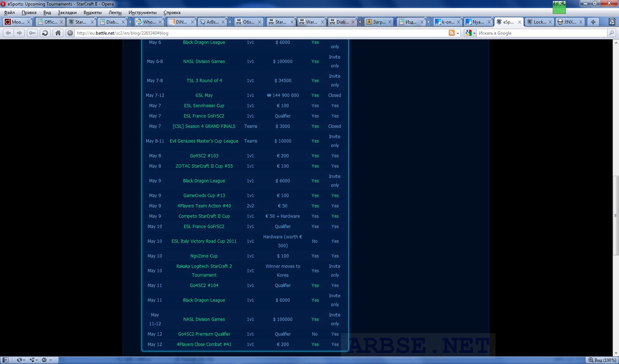
Task: Open the Инструменты menu
Action: coord(143,13)
